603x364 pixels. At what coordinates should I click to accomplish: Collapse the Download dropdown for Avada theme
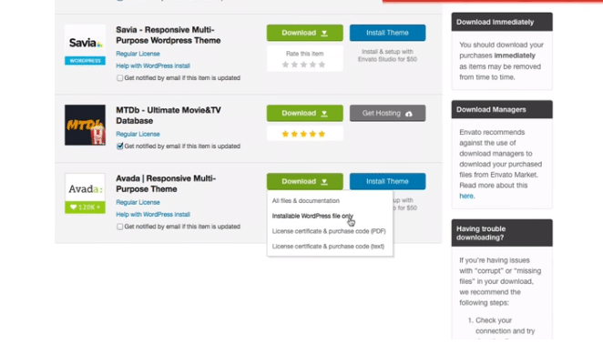pyautogui.click(x=305, y=181)
